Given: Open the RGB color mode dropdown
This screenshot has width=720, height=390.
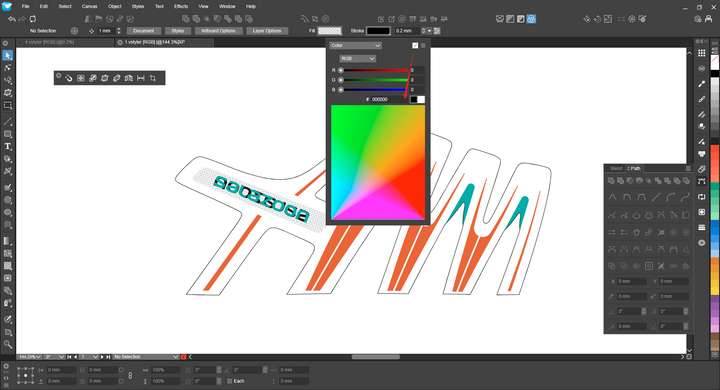Looking at the screenshot, I should (358, 58).
